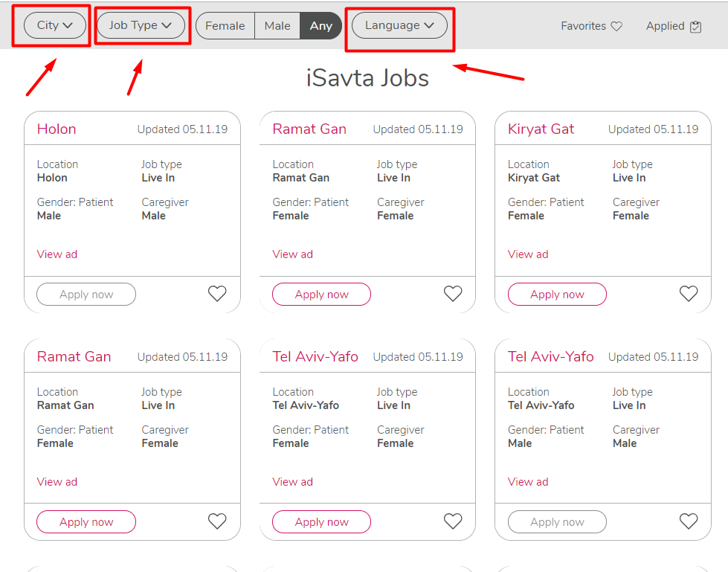Apply now to Tel Aviv-Yafo female patient job
This screenshot has width=728, height=572.
tap(322, 522)
